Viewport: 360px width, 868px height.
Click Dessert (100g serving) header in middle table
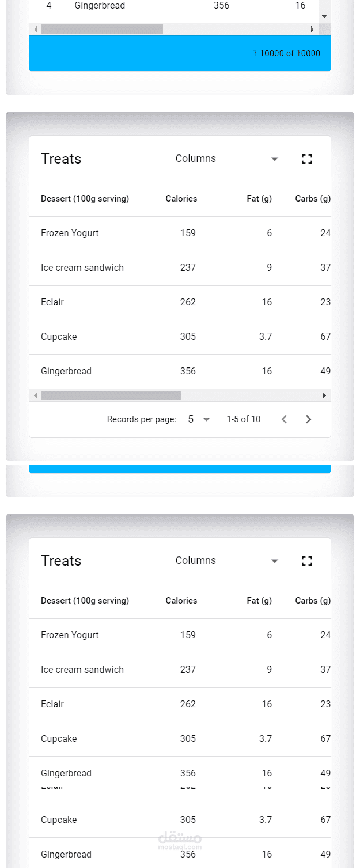pyautogui.click(x=85, y=199)
